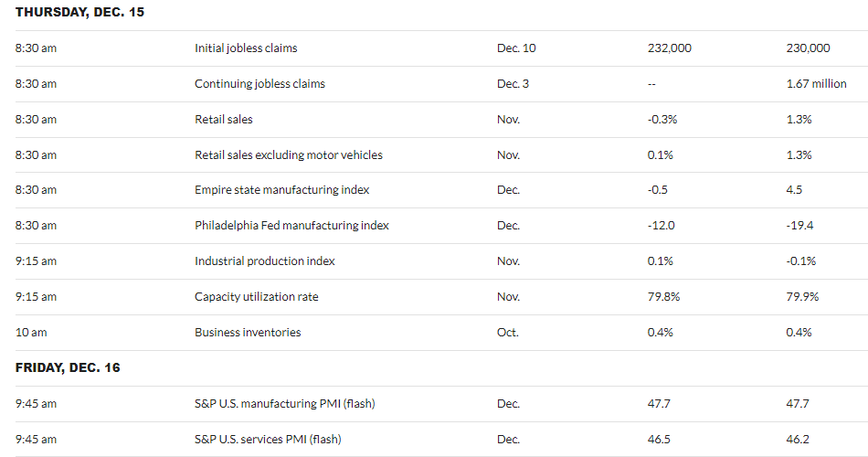This screenshot has height=457, width=868.
Task: Click 'Industrial production index' report name
Action: coord(265,260)
